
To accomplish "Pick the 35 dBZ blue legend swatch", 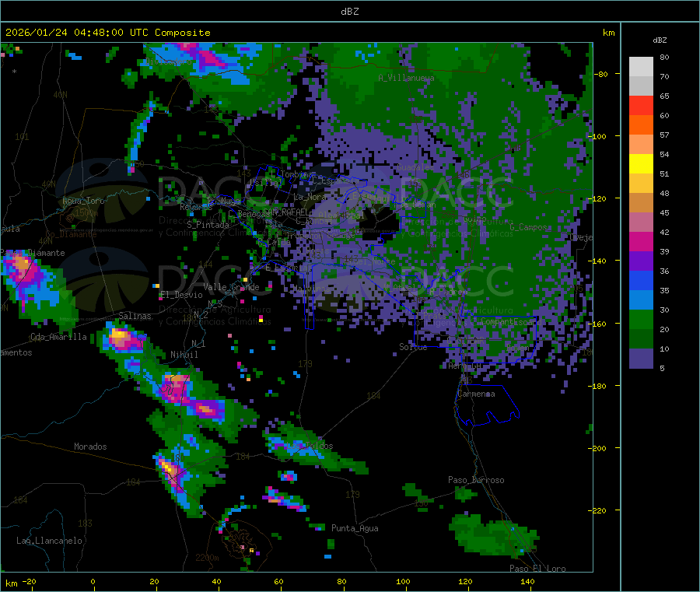I will (641, 280).
